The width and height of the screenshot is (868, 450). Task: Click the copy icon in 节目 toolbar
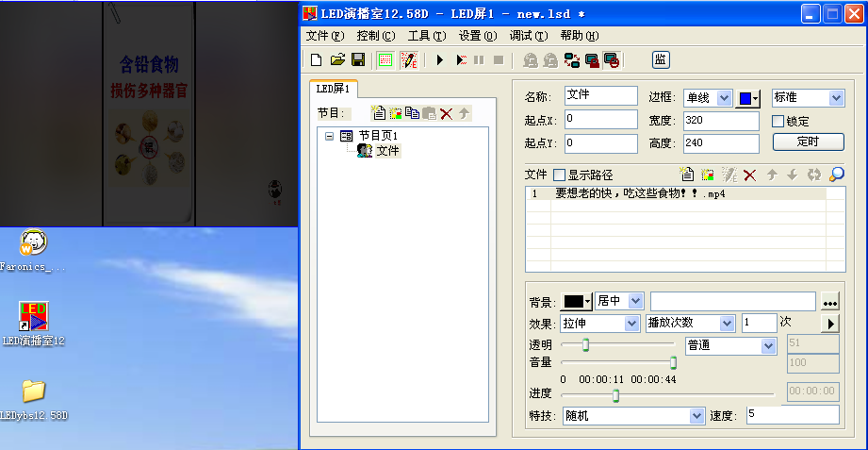coord(412,113)
